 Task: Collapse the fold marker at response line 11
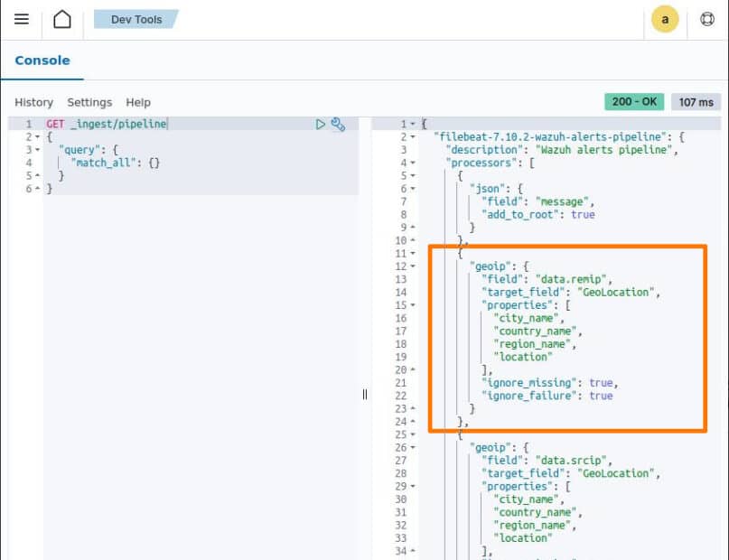click(413, 254)
